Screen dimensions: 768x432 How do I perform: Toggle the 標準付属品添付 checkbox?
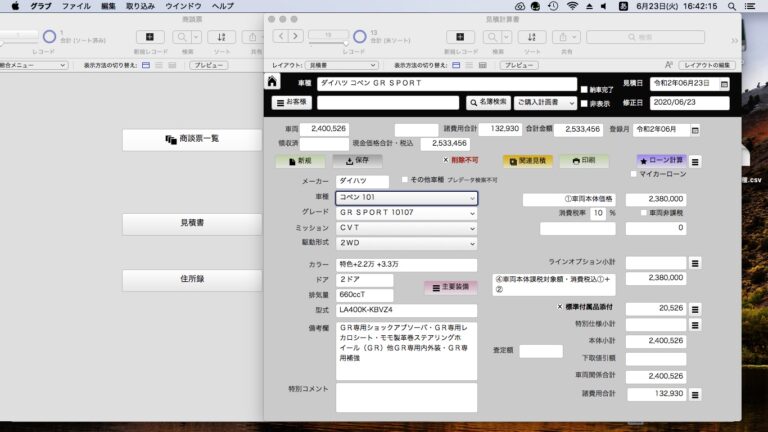click(560, 307)
